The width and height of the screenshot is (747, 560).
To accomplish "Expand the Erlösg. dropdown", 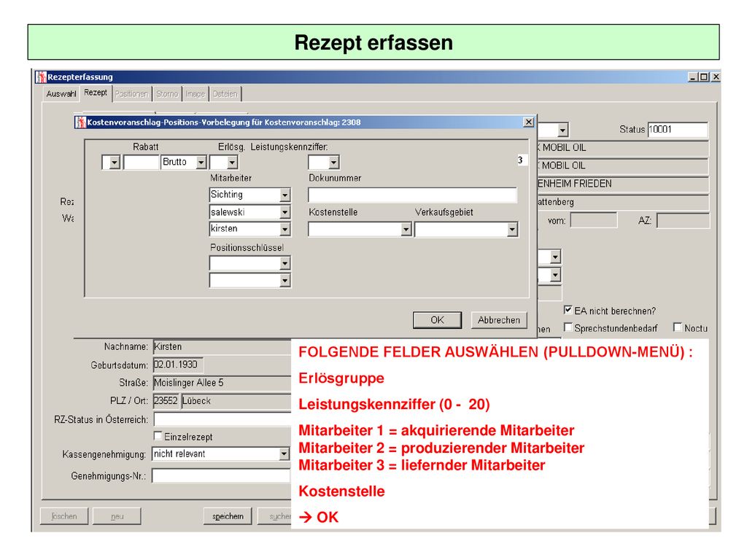I will tap(232, 163).
